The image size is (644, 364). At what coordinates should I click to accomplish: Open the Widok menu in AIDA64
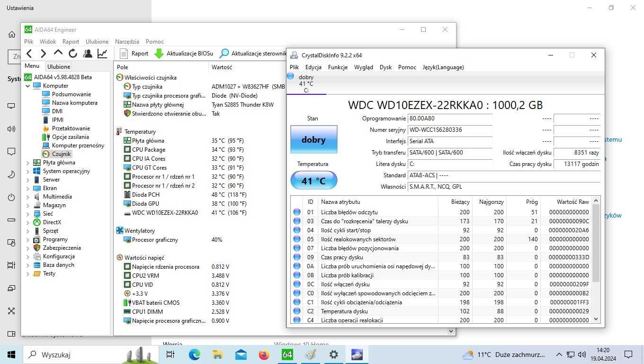[x=48, y=42]
